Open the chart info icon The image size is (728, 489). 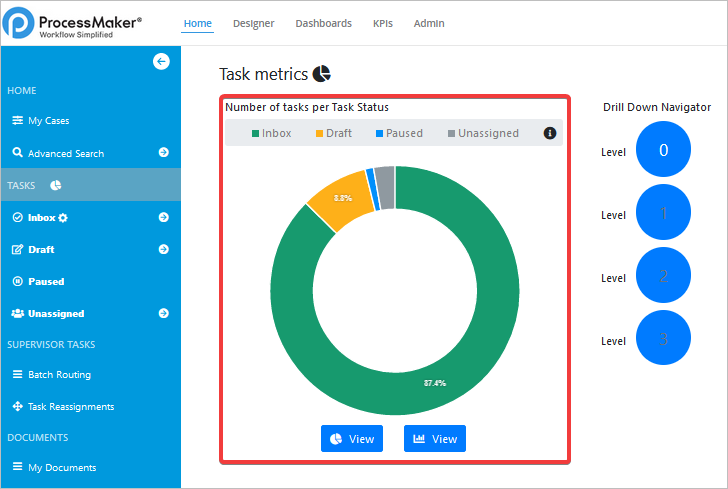tap(549, 133)
